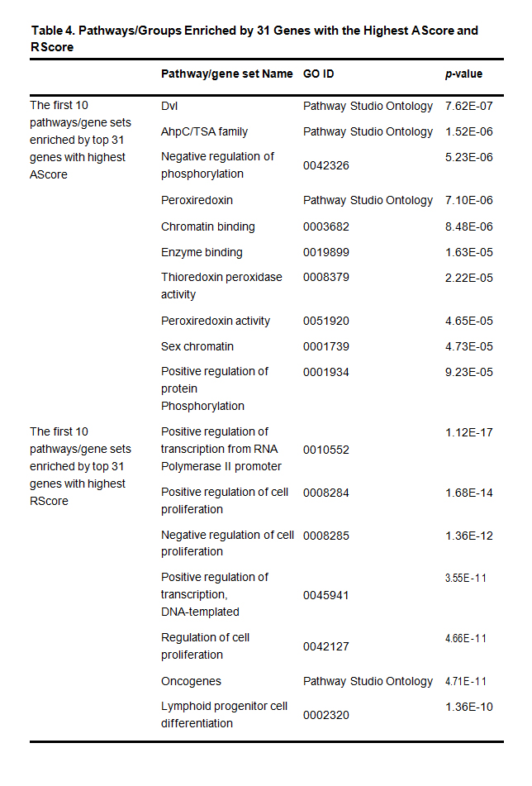Viewport: 532px width, 786px height.
Task: Select the Pathway/gene set Name column header
Action: tap(226, 74)
